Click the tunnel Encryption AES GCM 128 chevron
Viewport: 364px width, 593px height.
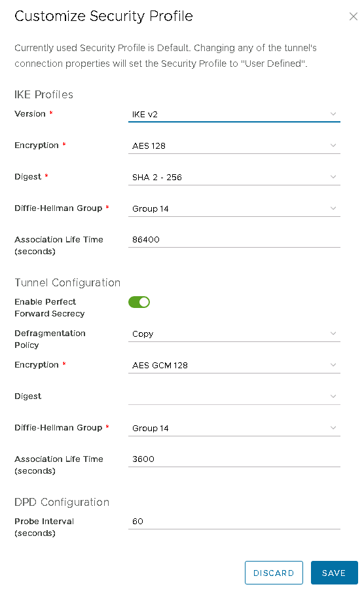[x=333, y=365]
